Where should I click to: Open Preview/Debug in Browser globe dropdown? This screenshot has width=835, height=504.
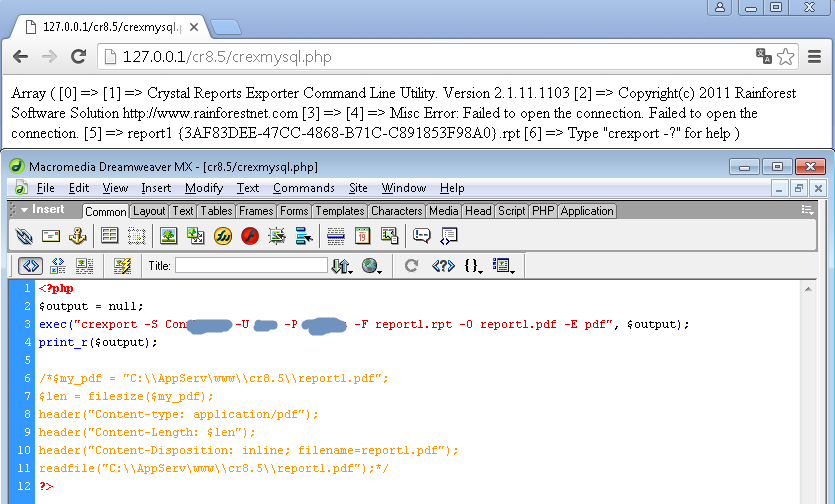coord(371,265)
